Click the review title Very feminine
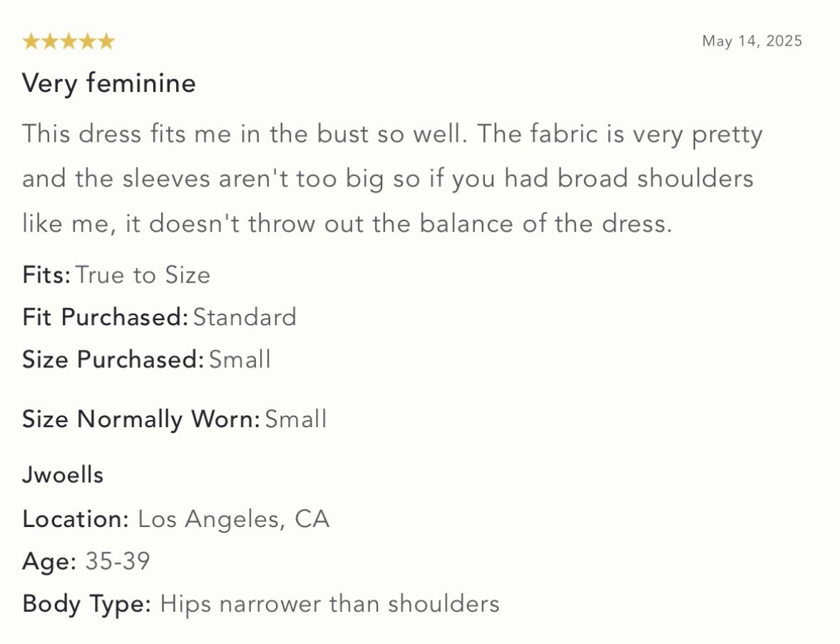Viewport: 840px width, 644px height. pyautogui.click(x=109, y=83)
